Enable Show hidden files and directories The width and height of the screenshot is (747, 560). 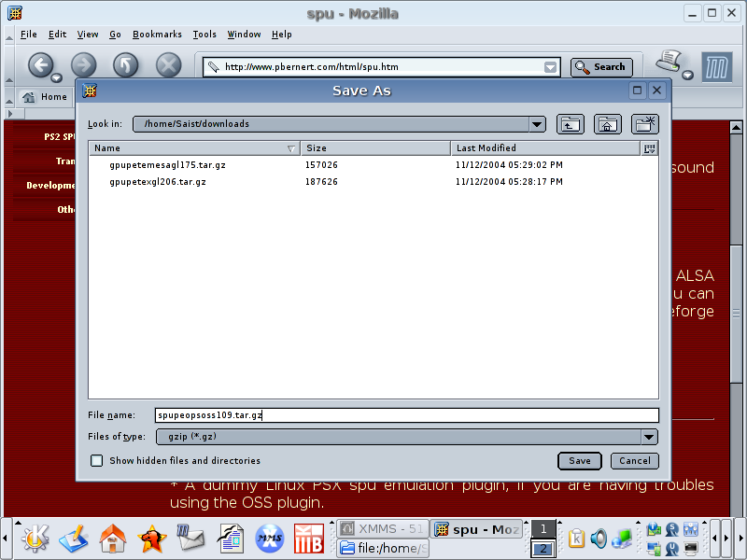96,461
